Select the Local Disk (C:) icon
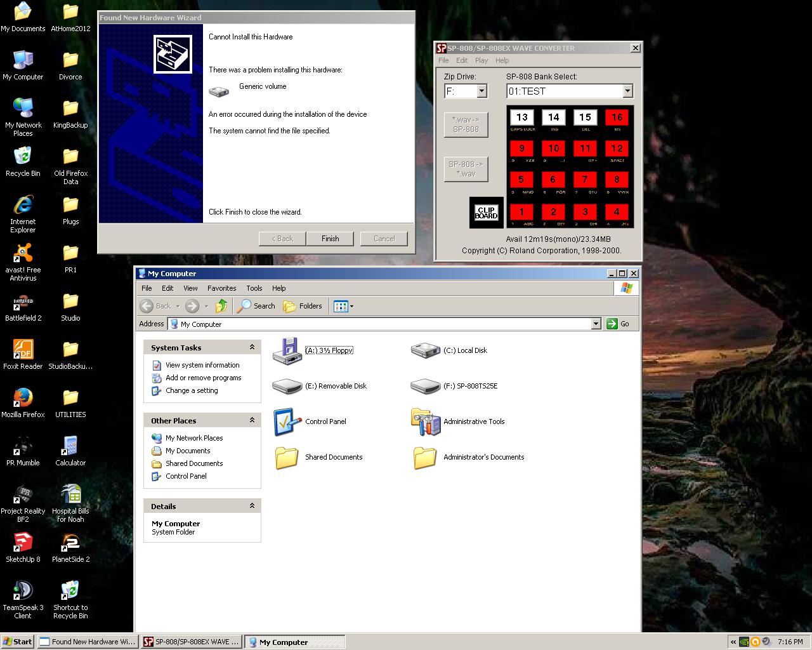 click(x=425, y=350)
